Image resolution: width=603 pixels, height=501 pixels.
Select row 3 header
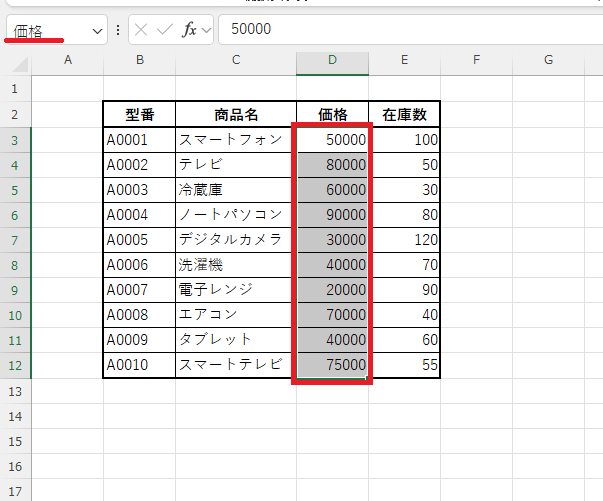pos(15,140)
